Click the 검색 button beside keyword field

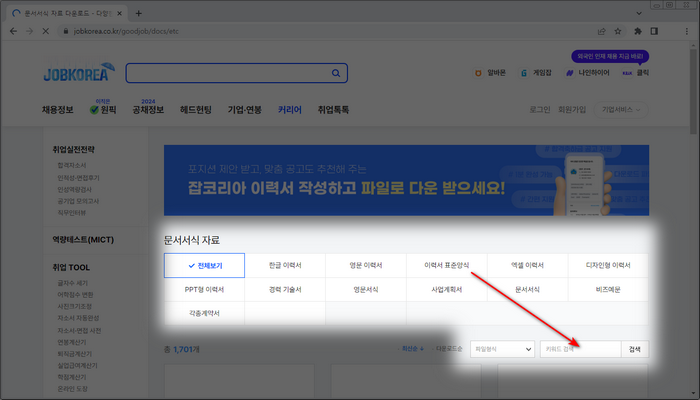[x=635, y=349]
